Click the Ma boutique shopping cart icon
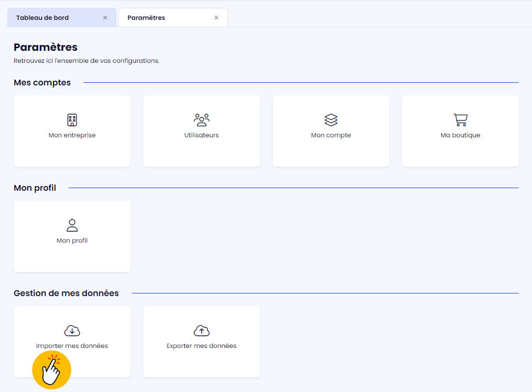This screenshot has height=392, width=532. coord(460,120)
